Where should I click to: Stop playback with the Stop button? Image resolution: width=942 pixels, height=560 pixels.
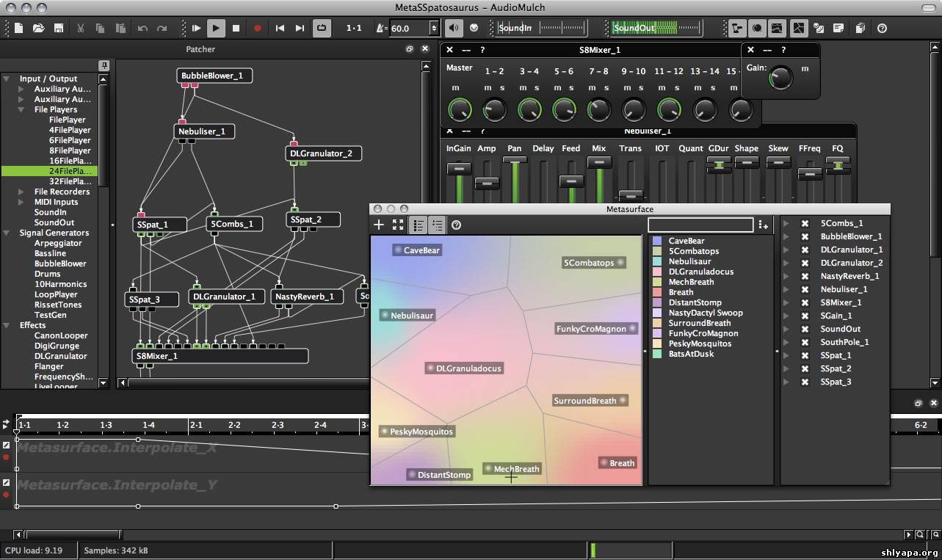click(236, 29)
